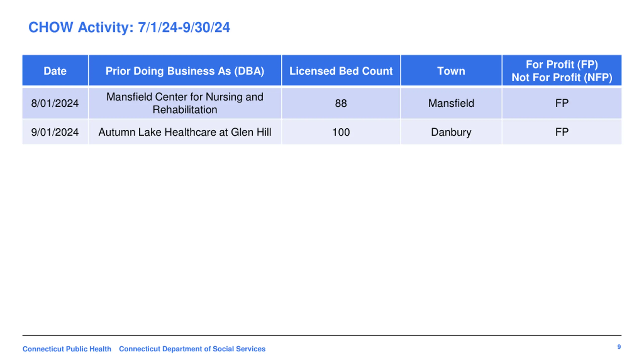Click the Town column header
Viewport: 644px width, 362px height.
(451, 70)
